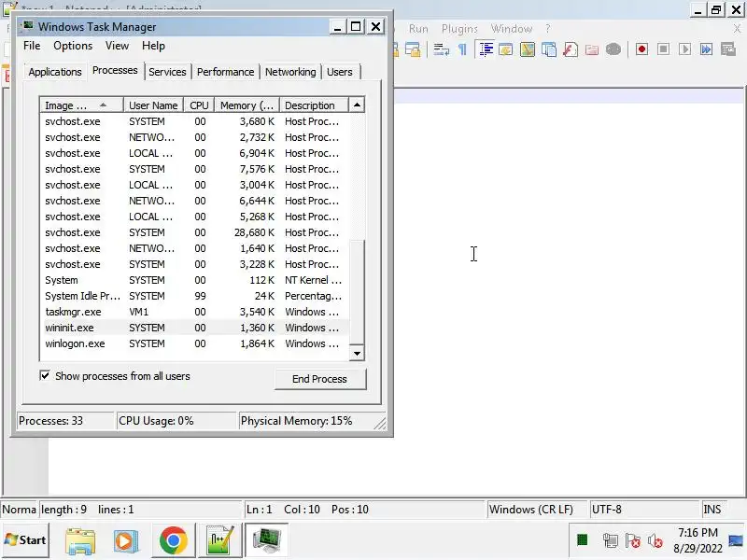Sort processes by Image Name column header

82,105
